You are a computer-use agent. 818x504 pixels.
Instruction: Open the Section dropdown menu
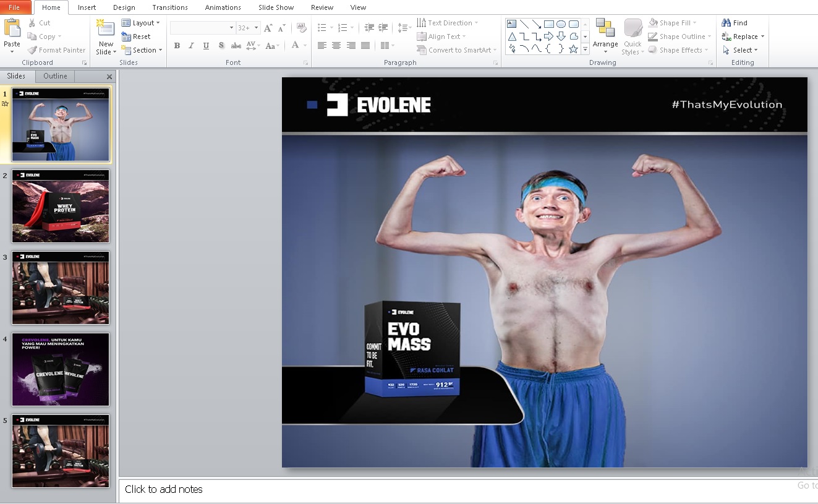[142, 50]
